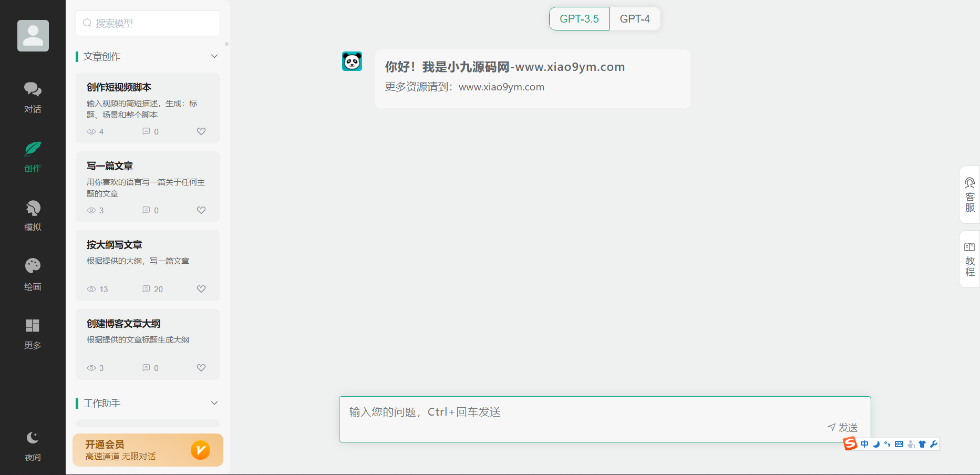Open the 更多 grid menu

33,334
